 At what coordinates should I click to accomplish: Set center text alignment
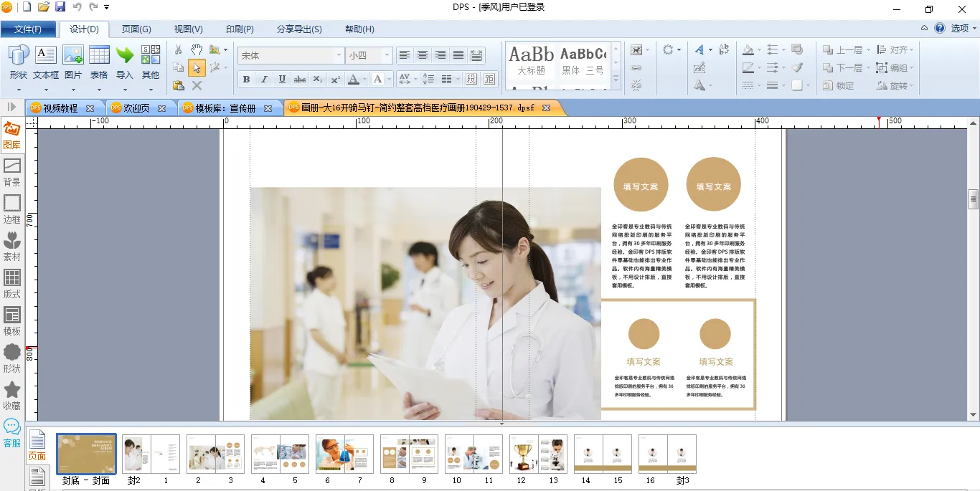423,55
